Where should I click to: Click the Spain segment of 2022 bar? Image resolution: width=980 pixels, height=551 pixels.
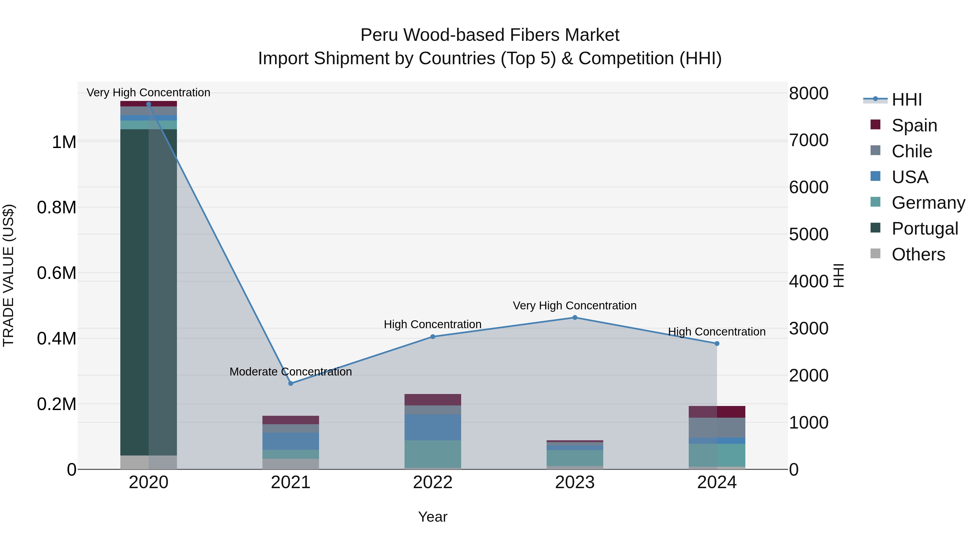point(433,400)
